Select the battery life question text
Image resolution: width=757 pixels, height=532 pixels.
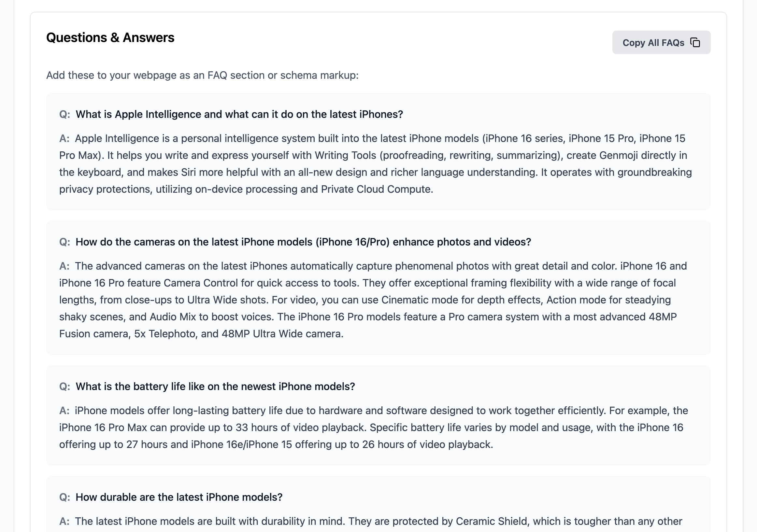215,386
